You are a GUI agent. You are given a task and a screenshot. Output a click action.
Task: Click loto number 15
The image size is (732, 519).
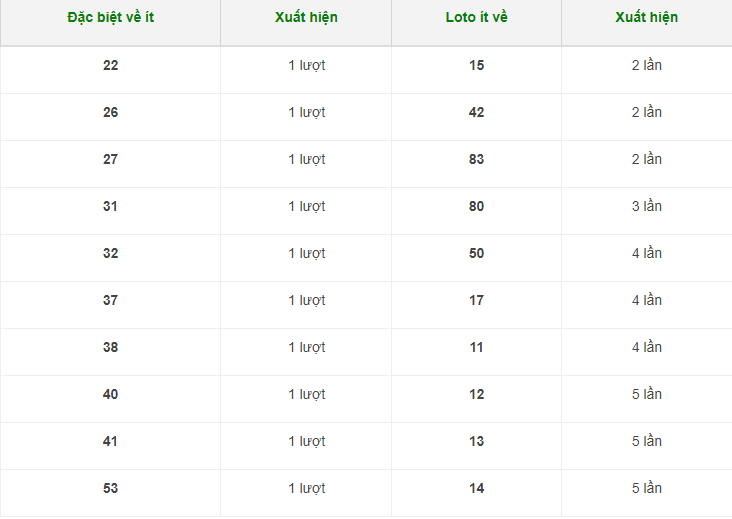pos(476,65)
